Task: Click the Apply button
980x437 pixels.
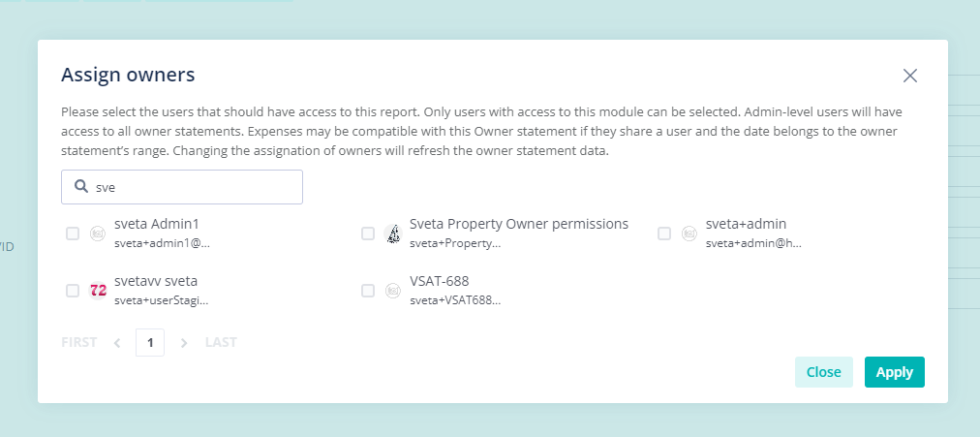Action: (x=895, y=372)
